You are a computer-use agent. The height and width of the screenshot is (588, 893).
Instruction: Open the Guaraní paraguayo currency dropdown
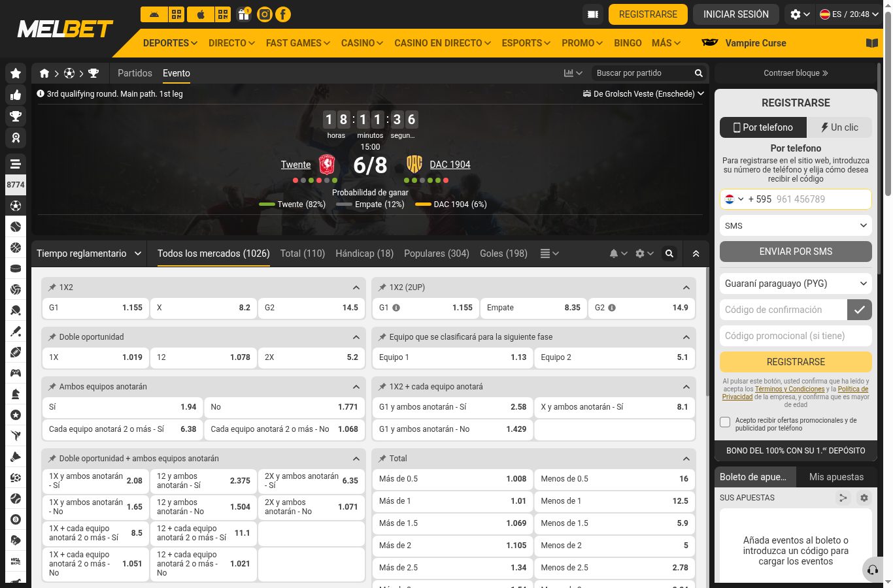coord(796,284)
